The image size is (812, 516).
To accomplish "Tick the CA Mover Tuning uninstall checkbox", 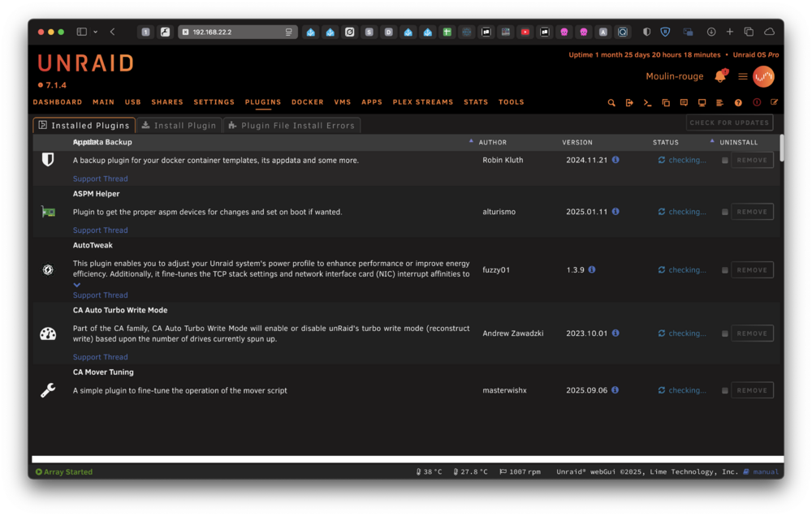I will 725,391.
